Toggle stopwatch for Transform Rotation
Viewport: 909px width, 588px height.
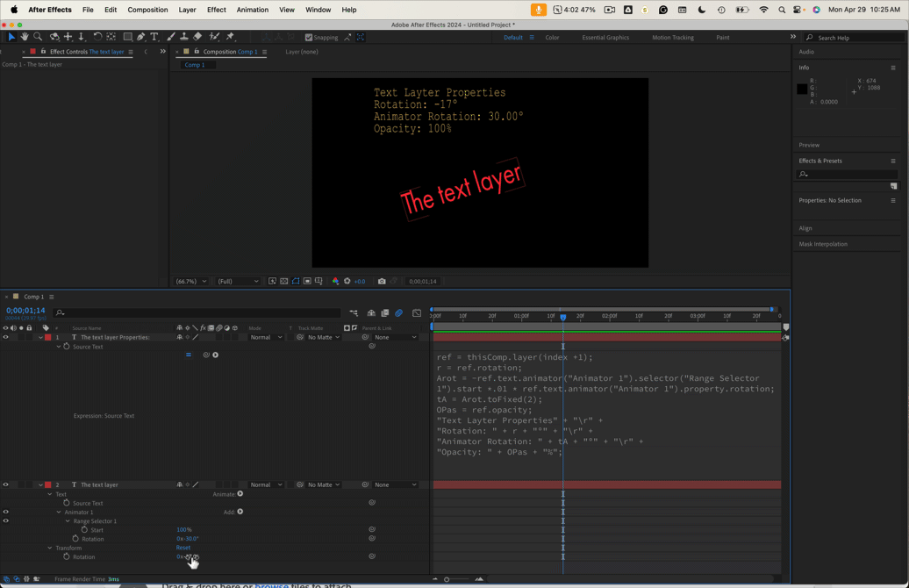67,556
